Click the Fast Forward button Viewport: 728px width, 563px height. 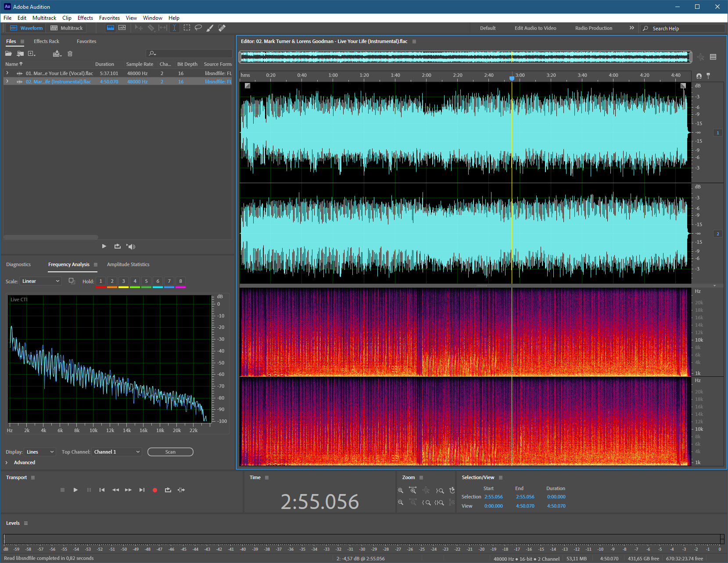point(128,490)
